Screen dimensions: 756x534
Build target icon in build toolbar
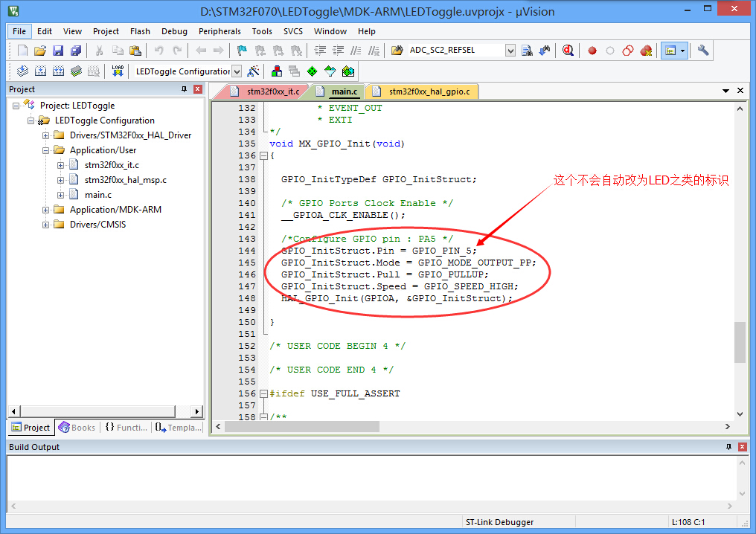pos(40,72)
